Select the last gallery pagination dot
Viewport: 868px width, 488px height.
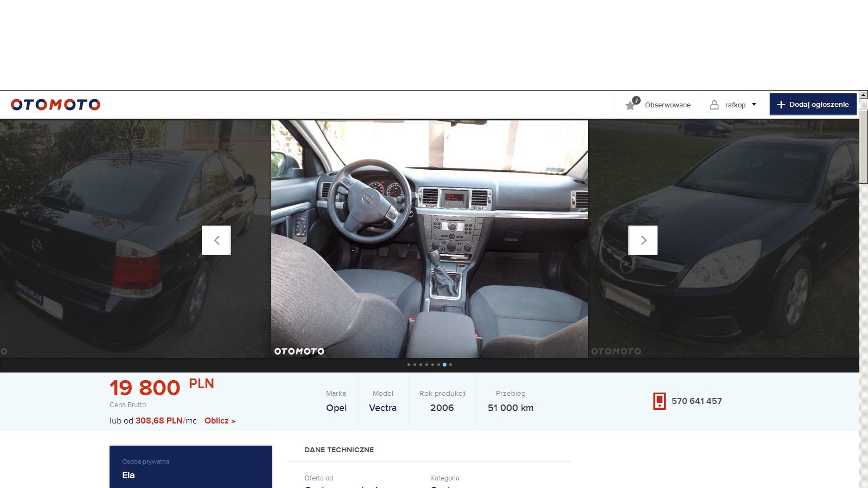(450, 365)
